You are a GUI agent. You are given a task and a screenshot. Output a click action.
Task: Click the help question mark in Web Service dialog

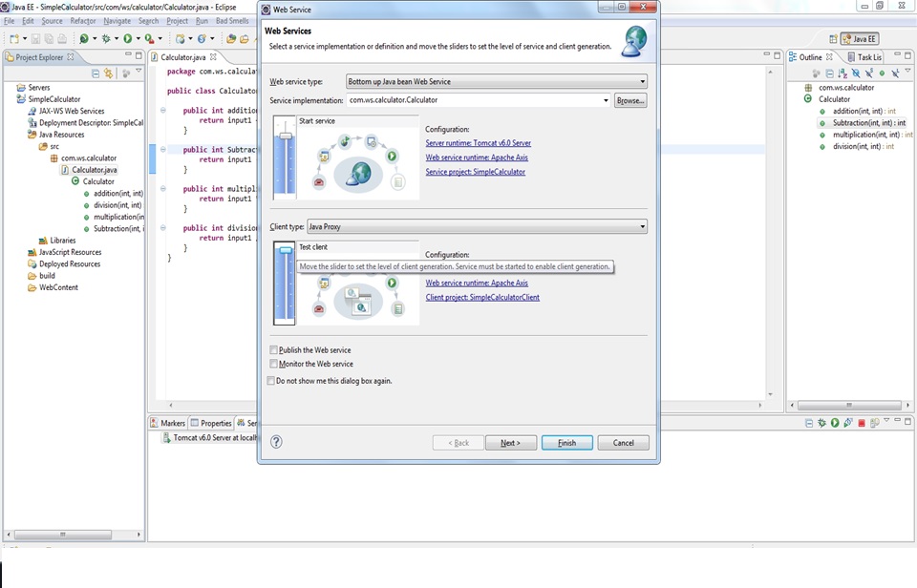pos(276,442)
